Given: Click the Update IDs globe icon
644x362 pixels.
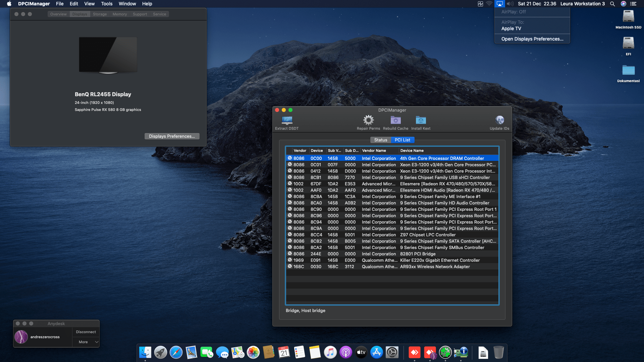Looking at the screenshot, I should pyautogui.click(x=499, y=120).
